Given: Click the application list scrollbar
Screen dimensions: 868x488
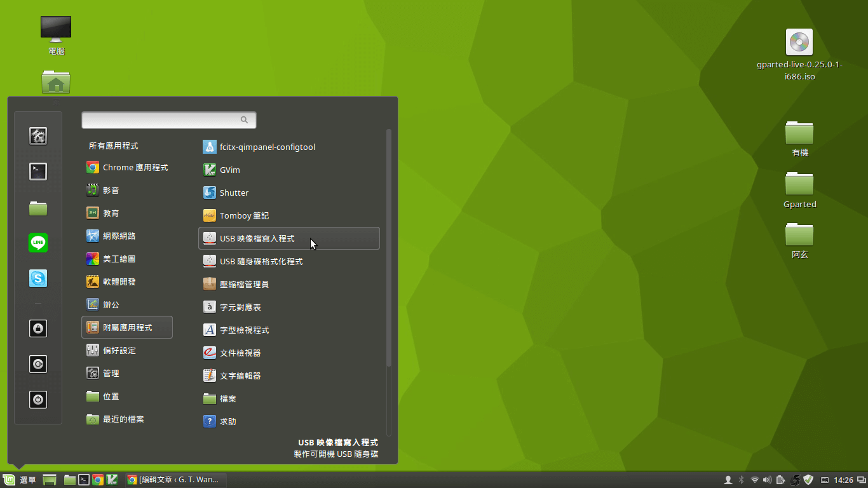Looking at the screenshot, I should click(x=388, y=248).
